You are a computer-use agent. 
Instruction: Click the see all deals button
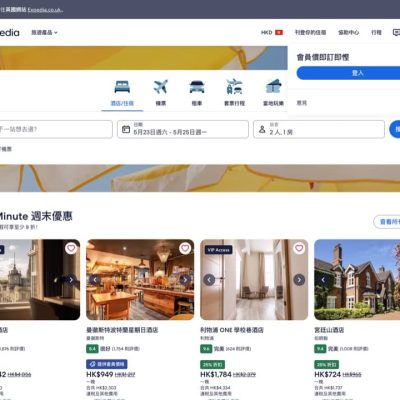tap(387, 222)
